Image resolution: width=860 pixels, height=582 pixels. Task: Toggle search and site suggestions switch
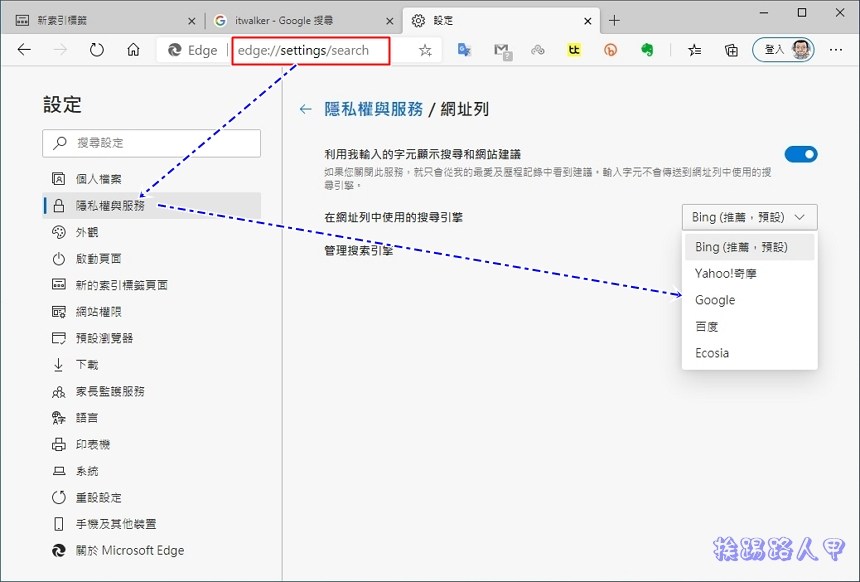tap(801, 154)
